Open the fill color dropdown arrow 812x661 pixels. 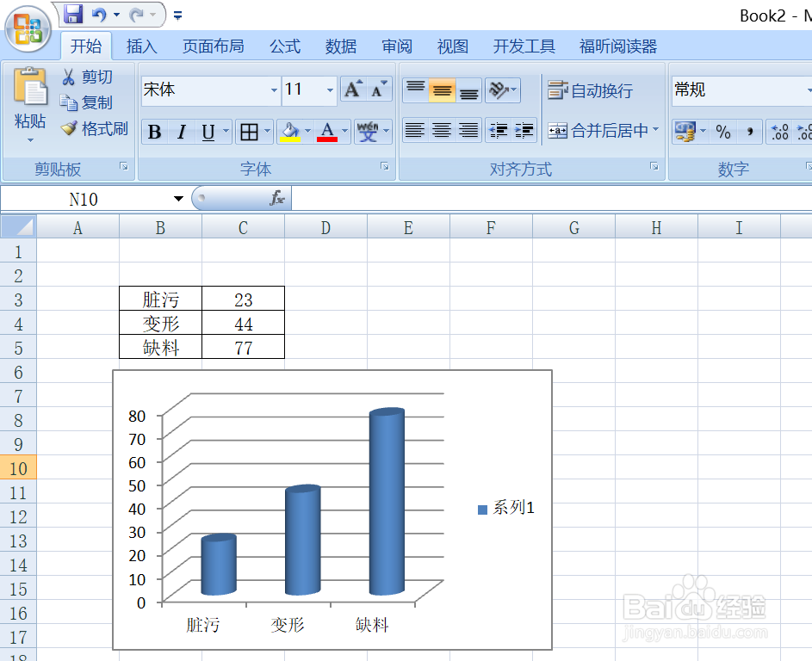pos(307,132)
